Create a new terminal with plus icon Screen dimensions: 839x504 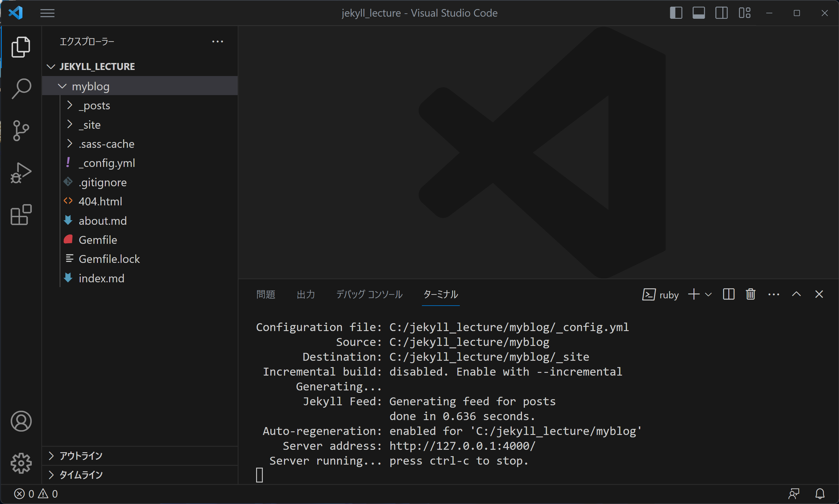pyautogui.click(x=694, y=294)
